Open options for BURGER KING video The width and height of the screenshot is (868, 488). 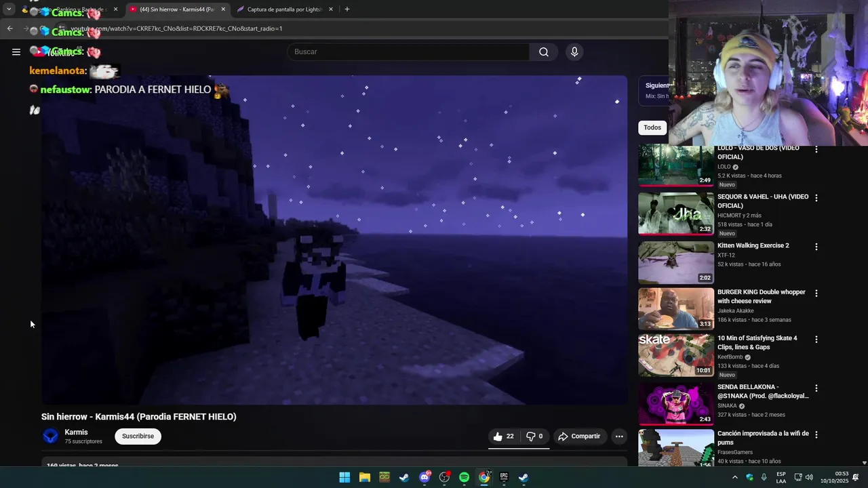click(x=816, y=293)
